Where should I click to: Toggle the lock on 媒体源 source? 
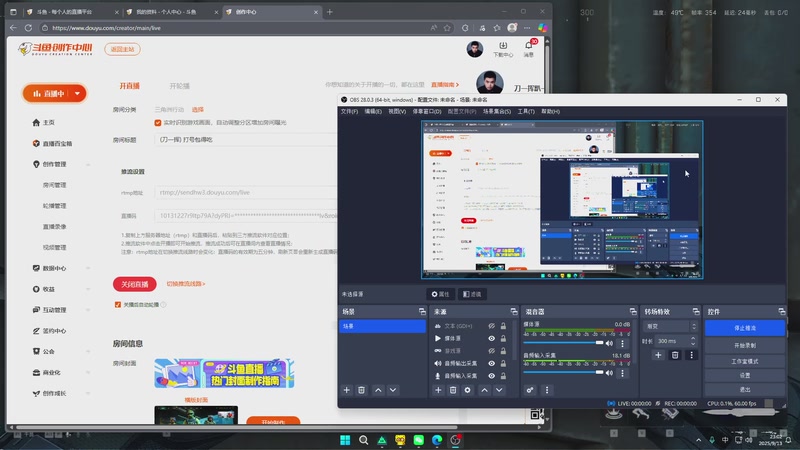[x=503, y=338]
